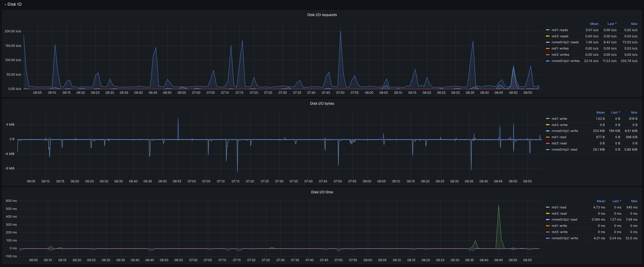Open the Disk I/O bytes panel title menu
644x267 pixels.
coord(322,103)
